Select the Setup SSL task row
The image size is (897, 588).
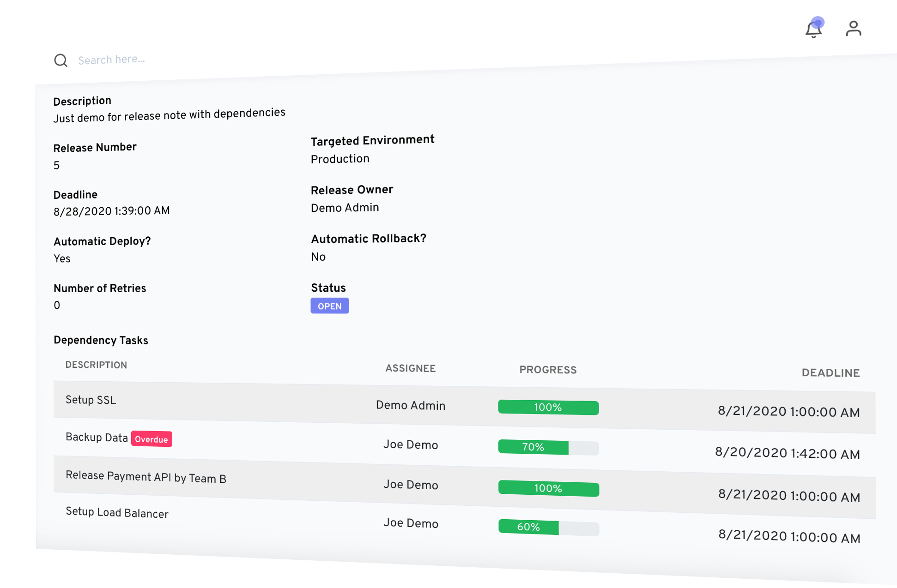pyautogui.click(x=91, y=400)
